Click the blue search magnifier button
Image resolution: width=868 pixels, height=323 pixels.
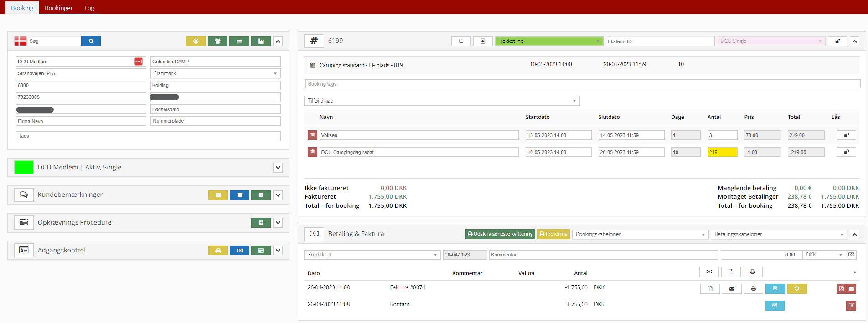click(91, 41)
